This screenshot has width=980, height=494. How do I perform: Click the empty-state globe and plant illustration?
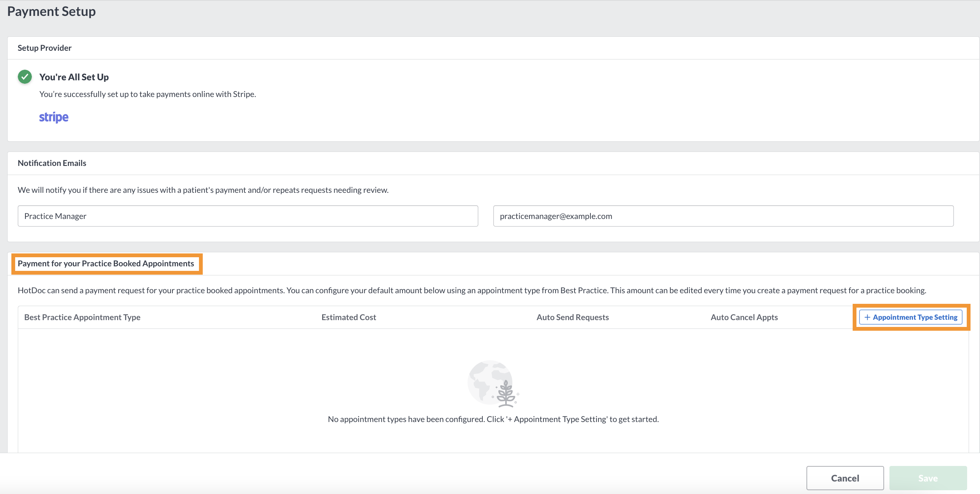[x=493, y=384]
